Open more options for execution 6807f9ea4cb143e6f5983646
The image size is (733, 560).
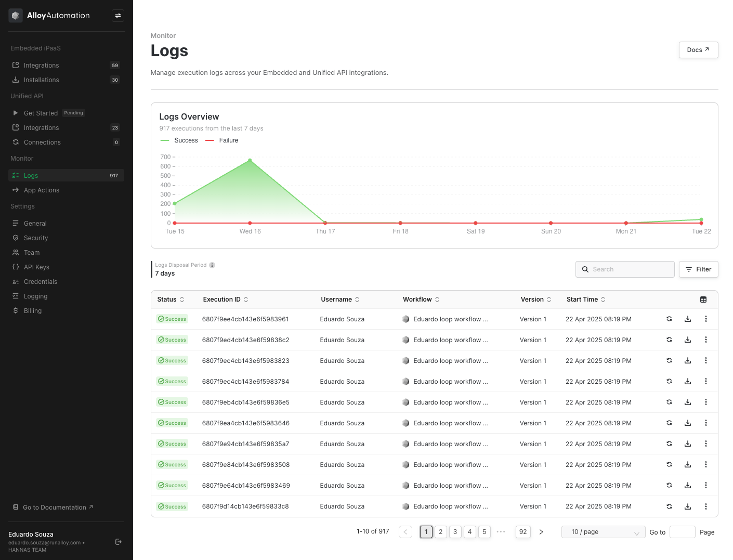[706, 423]
